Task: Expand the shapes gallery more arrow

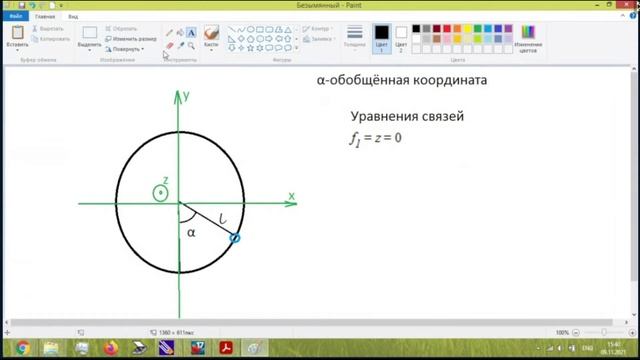Action: tap(297, 48)
